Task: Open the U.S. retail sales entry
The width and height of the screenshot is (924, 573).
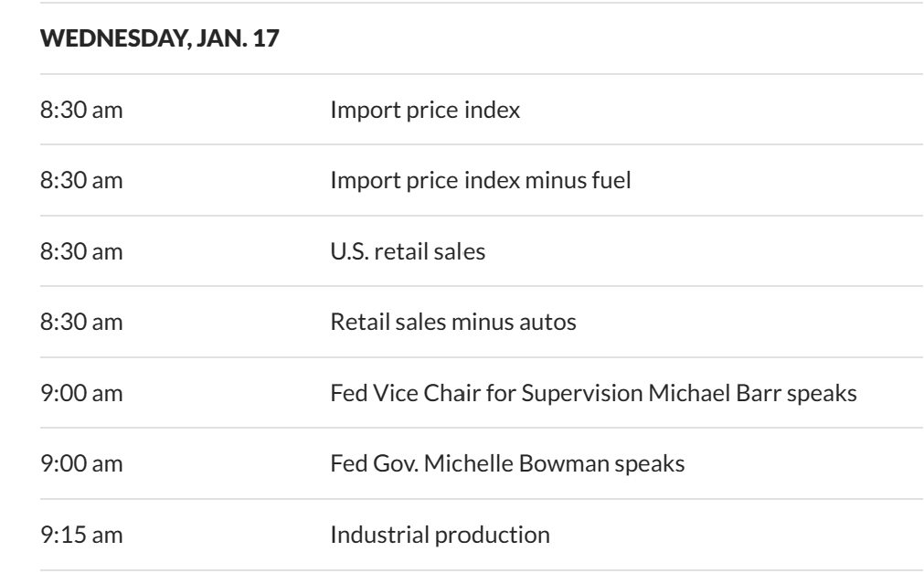Action: (408, 251)
